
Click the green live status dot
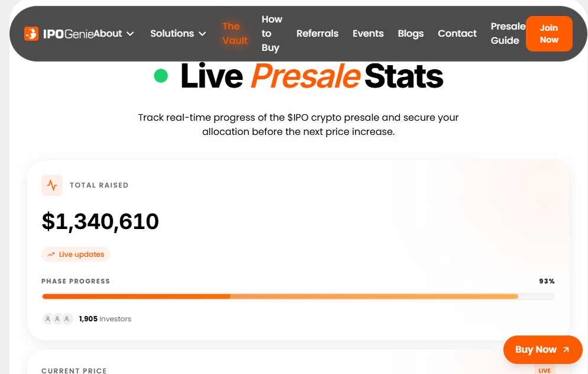(x=161, y=76)
